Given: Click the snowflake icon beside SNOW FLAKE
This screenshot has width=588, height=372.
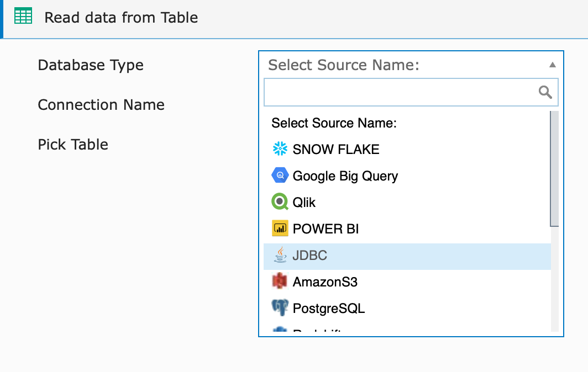Looking at the screenshot, I should tap(280, 148).
